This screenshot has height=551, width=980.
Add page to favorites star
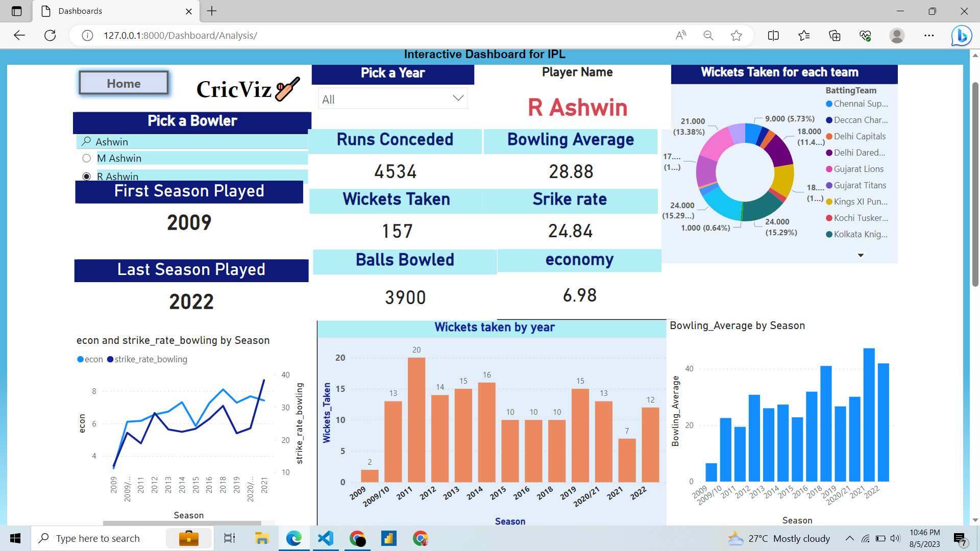click(736, 36)
